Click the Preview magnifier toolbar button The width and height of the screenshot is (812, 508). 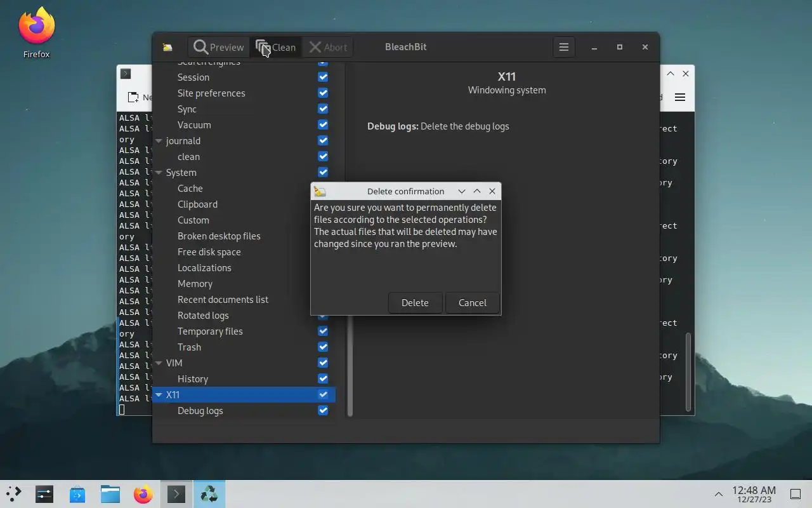pyautogui.click(x=218, y=47)
